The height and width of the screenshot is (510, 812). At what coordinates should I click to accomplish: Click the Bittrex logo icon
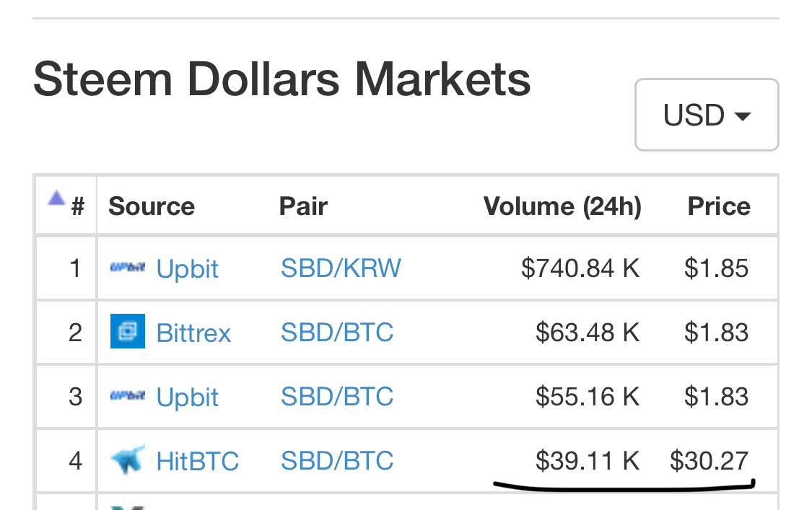tap(127, 331)
